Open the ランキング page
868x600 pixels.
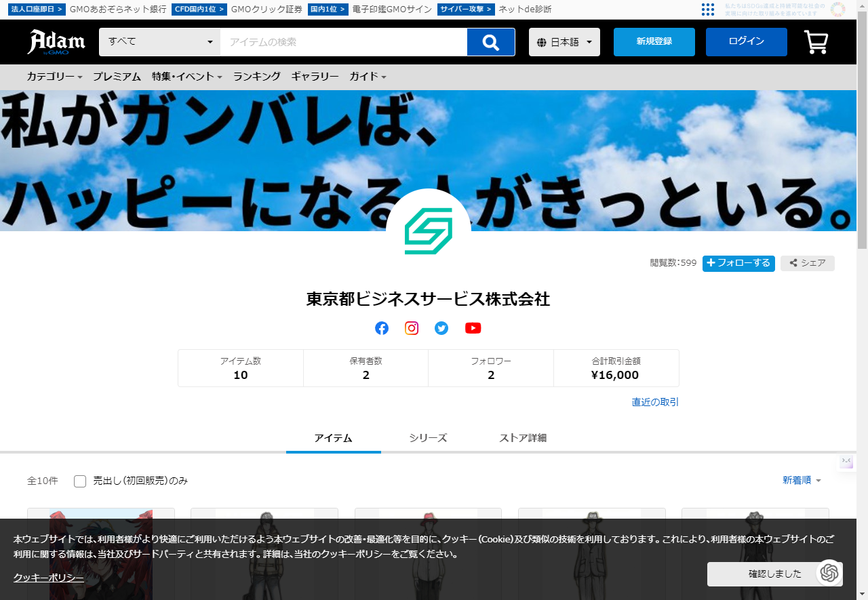pyautogui.click(x=256, y=77)
